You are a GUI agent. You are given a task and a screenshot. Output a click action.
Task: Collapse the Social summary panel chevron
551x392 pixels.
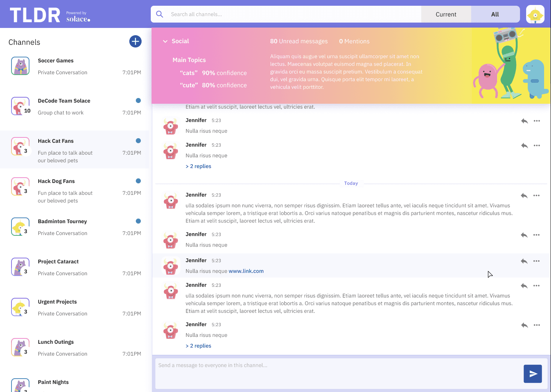point(165,41)
